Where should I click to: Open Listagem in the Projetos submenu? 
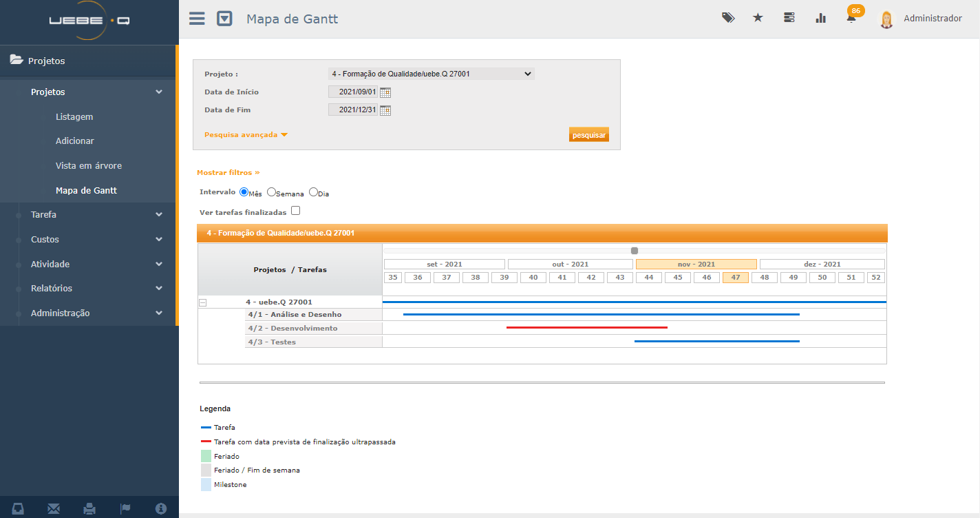(74, 117)
